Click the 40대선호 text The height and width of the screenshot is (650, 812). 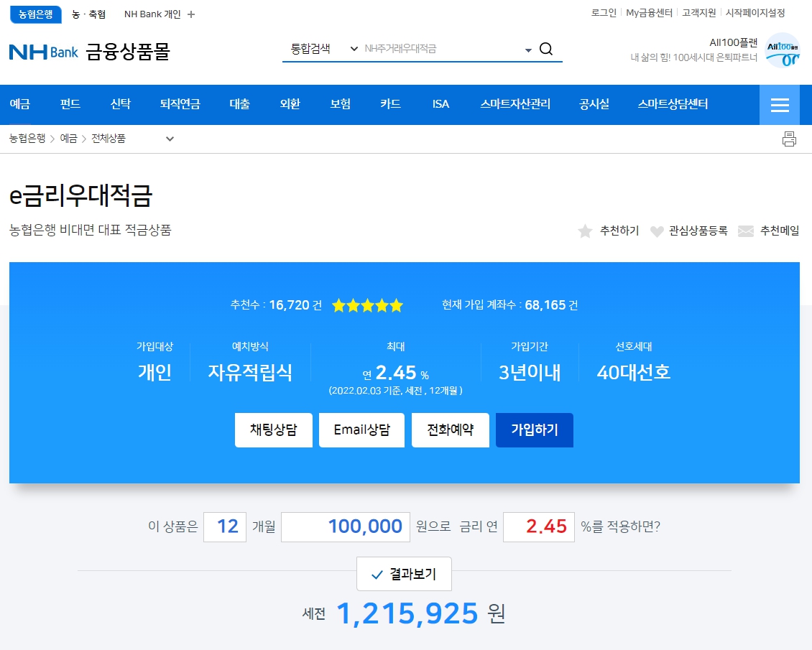pos(633,373)
